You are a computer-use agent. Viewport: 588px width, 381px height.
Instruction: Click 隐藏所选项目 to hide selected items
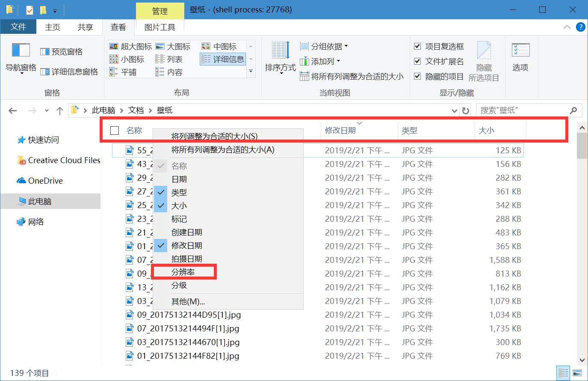click(x=484, y=60)
